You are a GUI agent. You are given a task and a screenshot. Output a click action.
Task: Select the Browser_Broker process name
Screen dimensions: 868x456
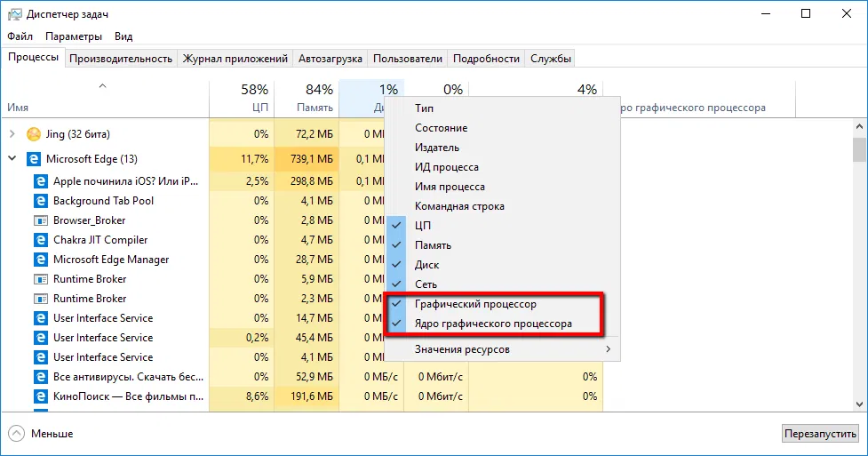[x=89, y=220]
